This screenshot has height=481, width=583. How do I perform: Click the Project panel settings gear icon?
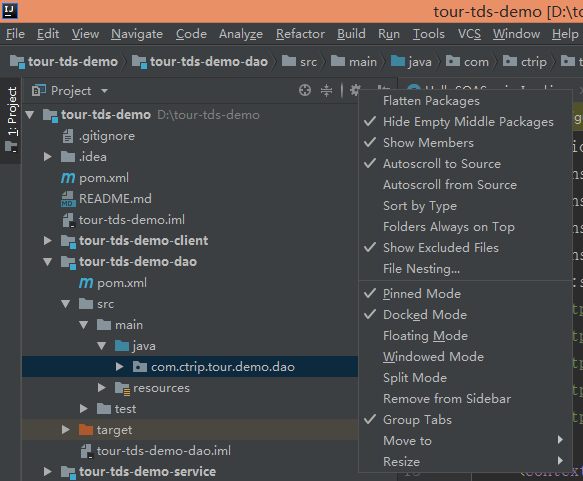coord(355,90)
